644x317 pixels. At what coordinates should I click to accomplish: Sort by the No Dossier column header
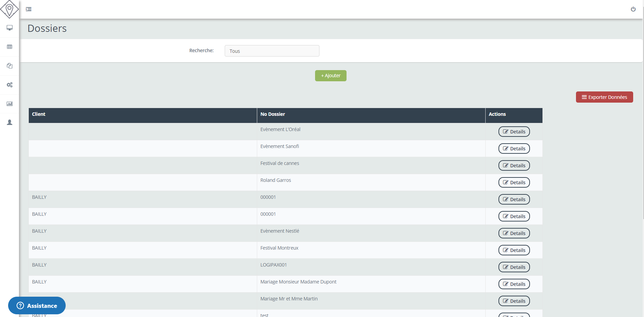pyautogui.click(x=272, y=114)
